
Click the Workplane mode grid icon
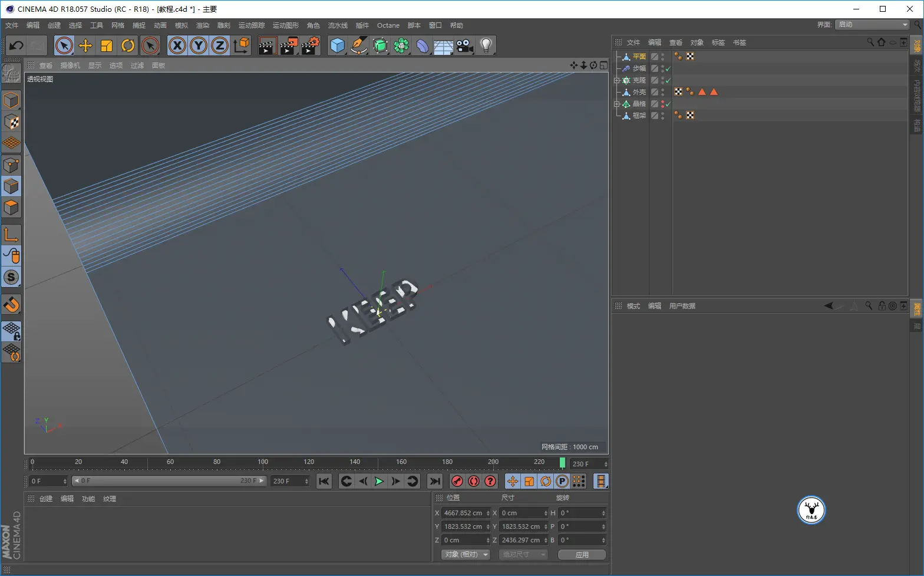[x=11, y=143]
